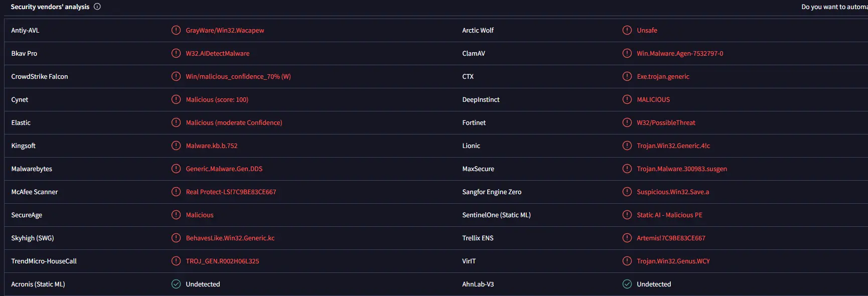Screen dimensions: 868x296
Task: Click the Sangfor Engine Zero vendor name
Action: click(x=492, y=192)
